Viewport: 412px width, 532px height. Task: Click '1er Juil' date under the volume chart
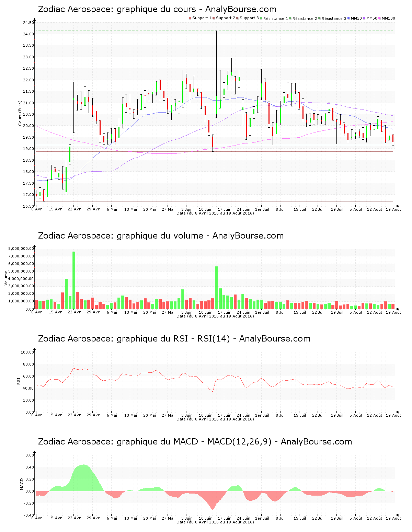click(262, 312)
